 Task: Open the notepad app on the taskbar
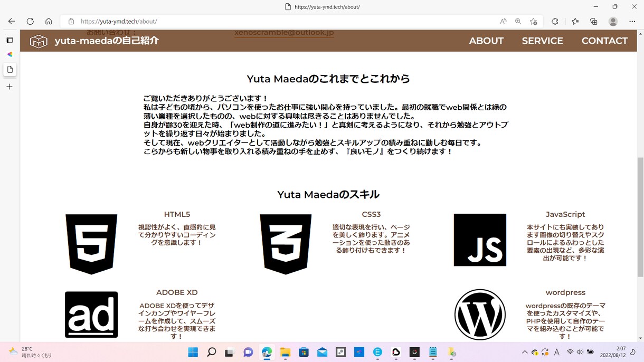pyautogui.click(x=433, y=352)
